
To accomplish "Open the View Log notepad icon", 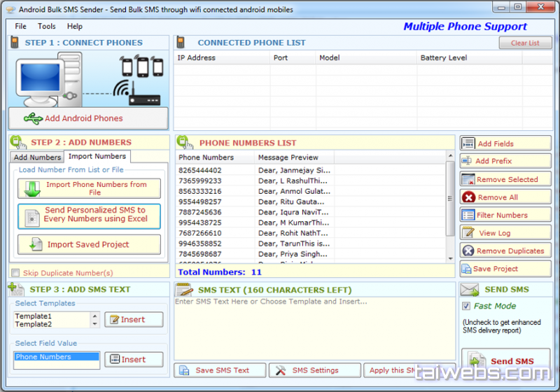I will click(468, 233).
